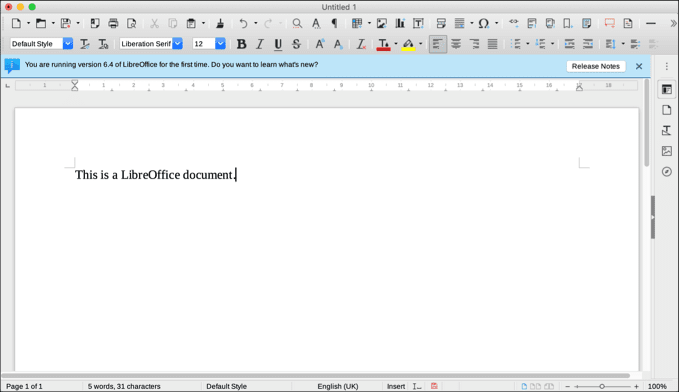Viewport: 679px width, 392px height.
Task: Open Release Notes
Action: [596, 66]
